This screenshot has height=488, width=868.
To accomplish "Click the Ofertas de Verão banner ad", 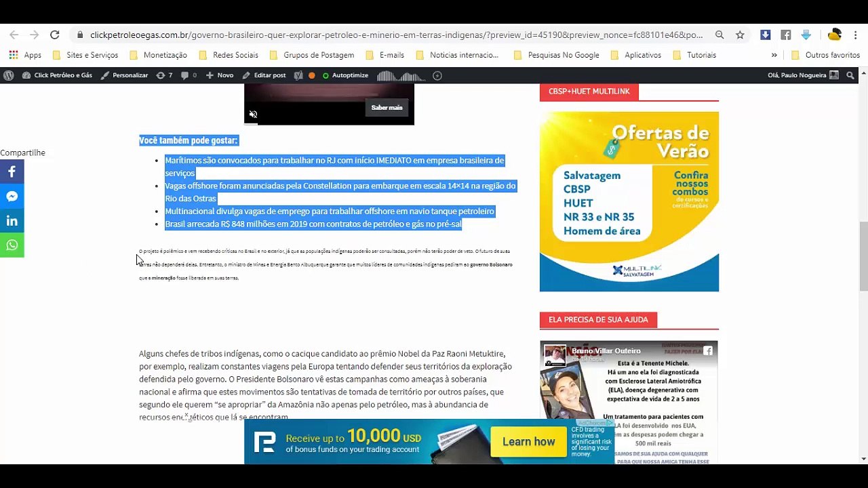I will tap(629, 201).
